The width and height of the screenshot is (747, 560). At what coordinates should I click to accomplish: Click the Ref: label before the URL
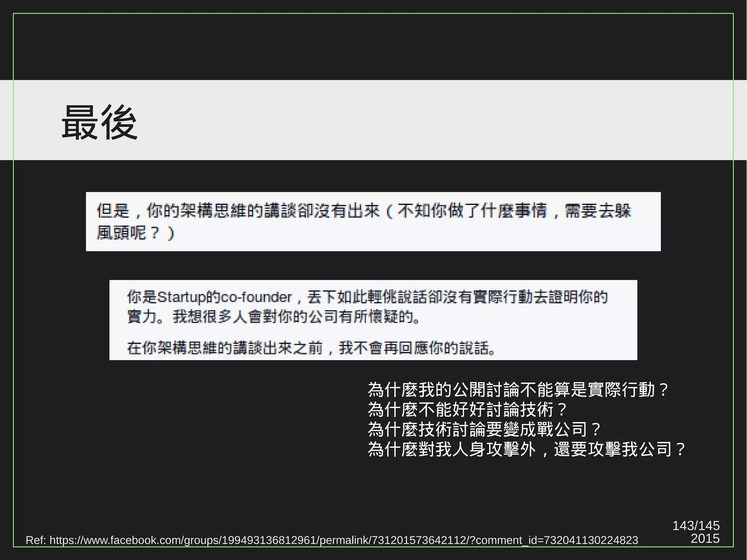click(35, 540)
